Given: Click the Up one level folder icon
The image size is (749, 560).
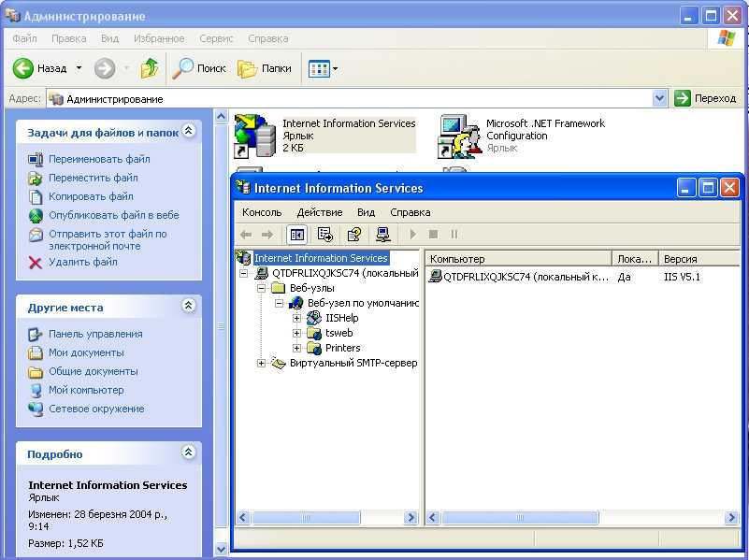Looking at the screenshot, I should (x=150, y=68).
